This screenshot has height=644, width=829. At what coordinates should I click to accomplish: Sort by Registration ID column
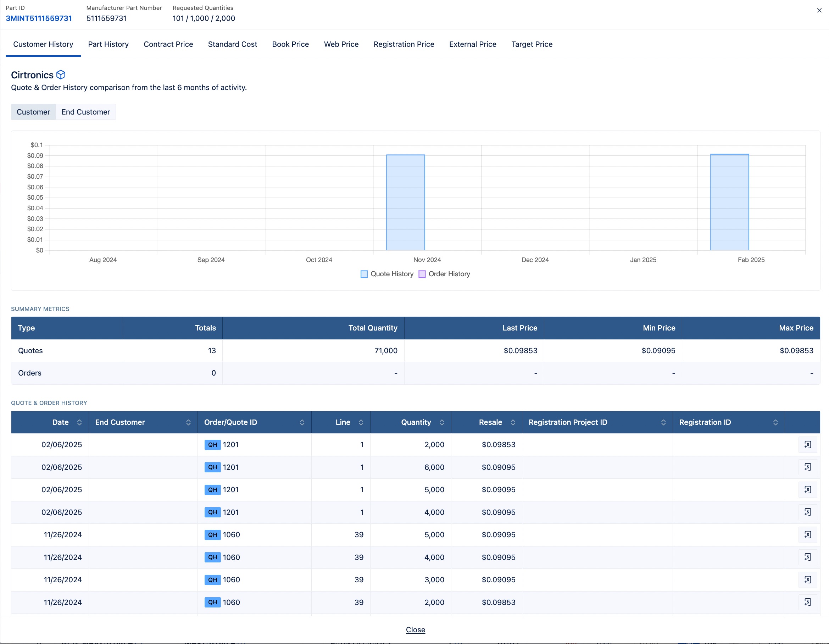[775, 422]
